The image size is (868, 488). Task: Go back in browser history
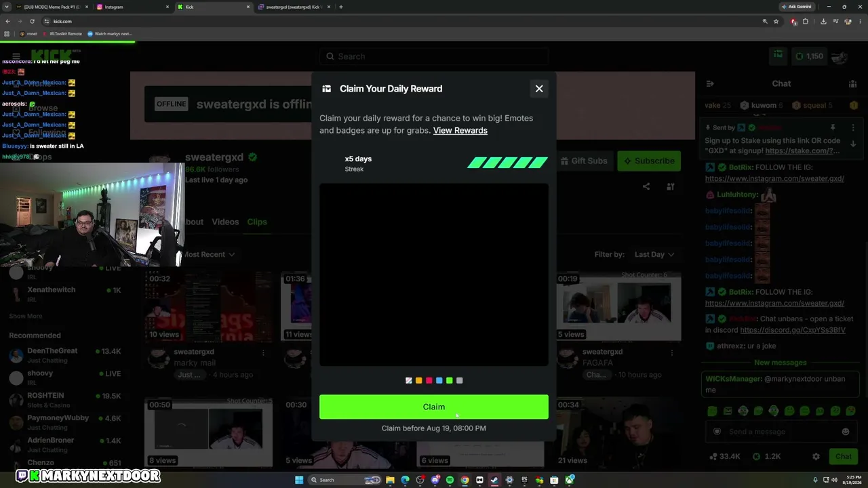pos(7,21)
